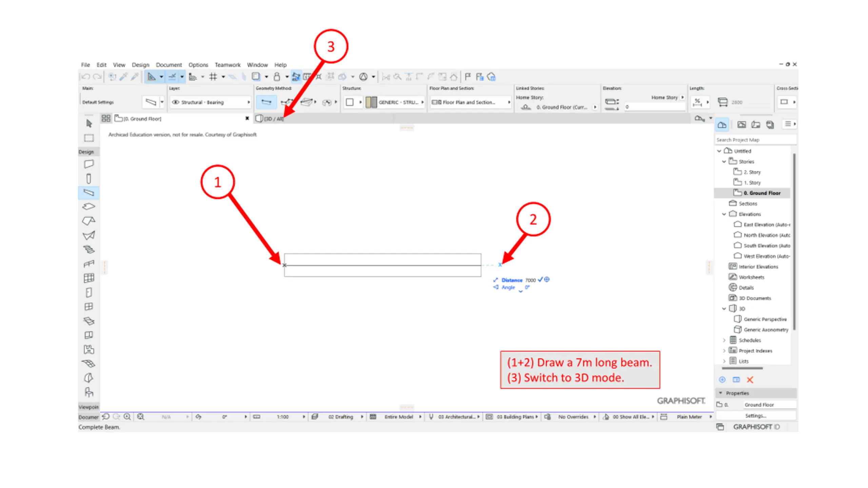Click the Elevation value input field
The height and width of the screenshot is (488, 868).
click(x=655, y=107)
